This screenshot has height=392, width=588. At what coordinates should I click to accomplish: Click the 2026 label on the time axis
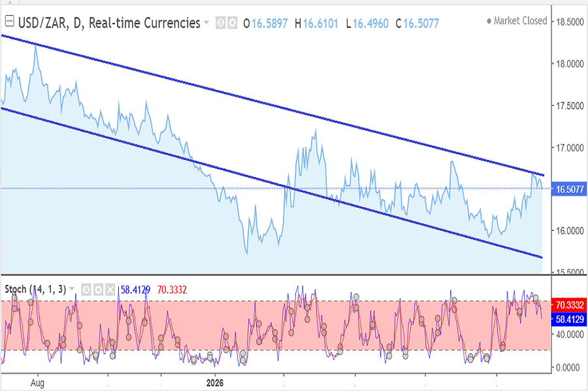click(215, 383)
